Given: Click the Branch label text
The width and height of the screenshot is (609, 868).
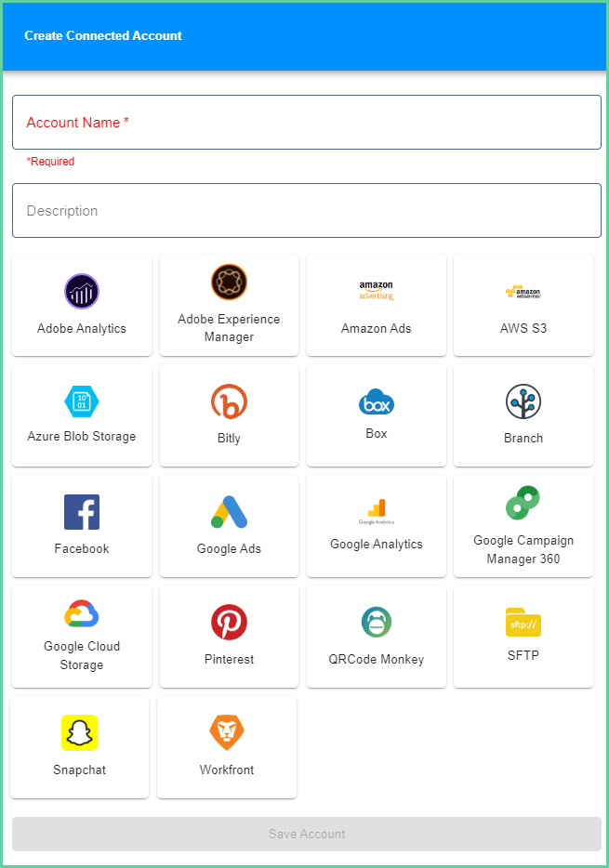Looking at the screenshot, I should [x=523, y=439].
